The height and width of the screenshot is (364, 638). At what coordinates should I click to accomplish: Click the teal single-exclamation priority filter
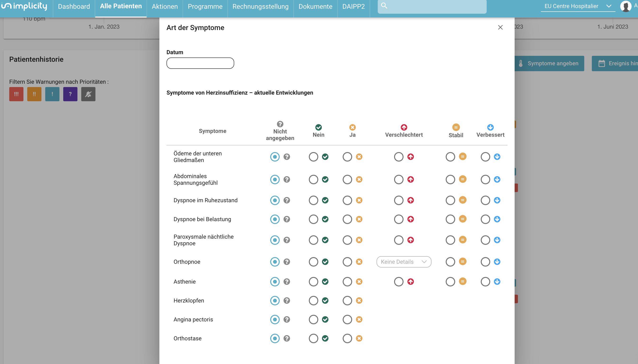(52, 94)
